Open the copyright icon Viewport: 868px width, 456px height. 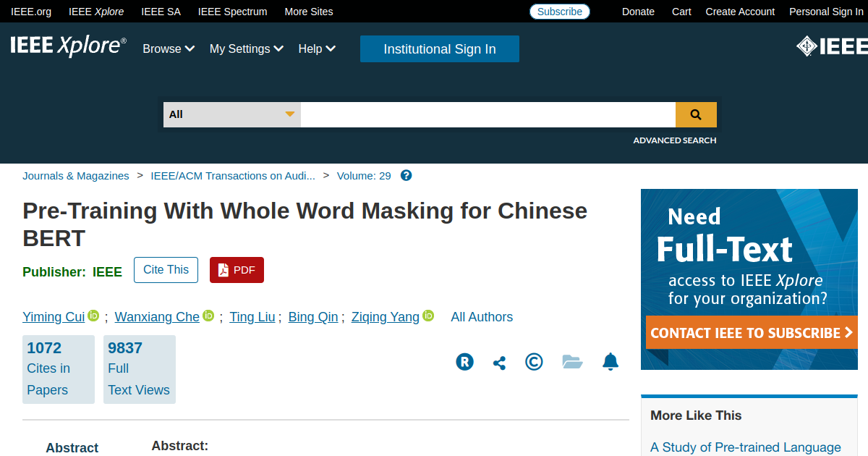point(534,362)
